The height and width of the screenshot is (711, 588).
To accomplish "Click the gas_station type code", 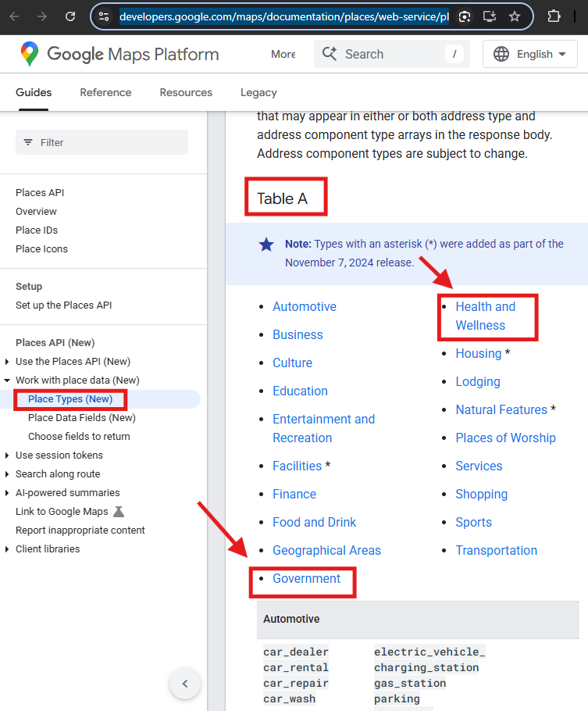I will click(x=410, y=683).
